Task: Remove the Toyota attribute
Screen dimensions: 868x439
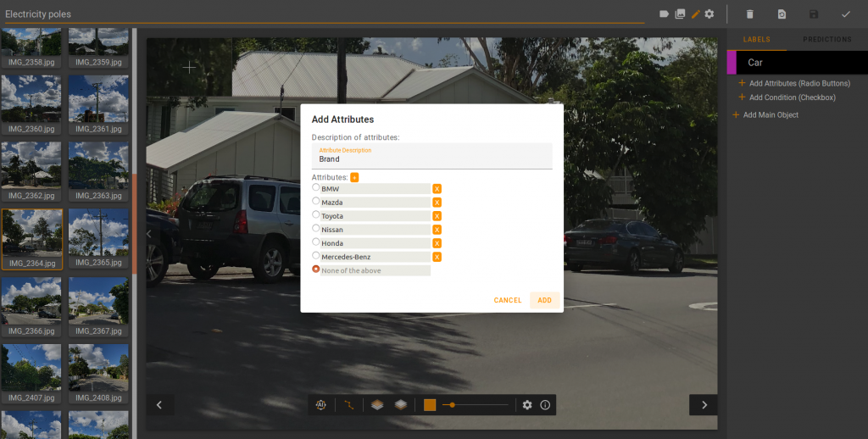Action: pos(437,216)
